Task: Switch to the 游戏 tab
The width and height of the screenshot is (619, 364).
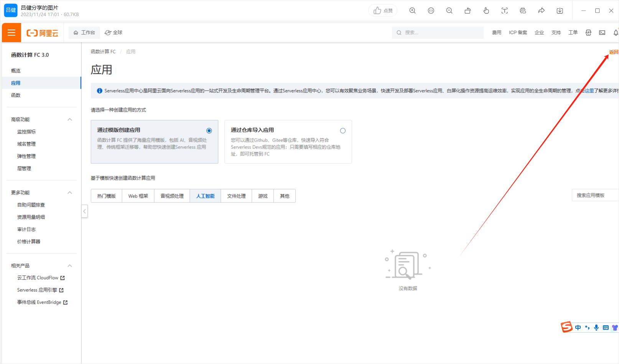Action: coord(263,196)
